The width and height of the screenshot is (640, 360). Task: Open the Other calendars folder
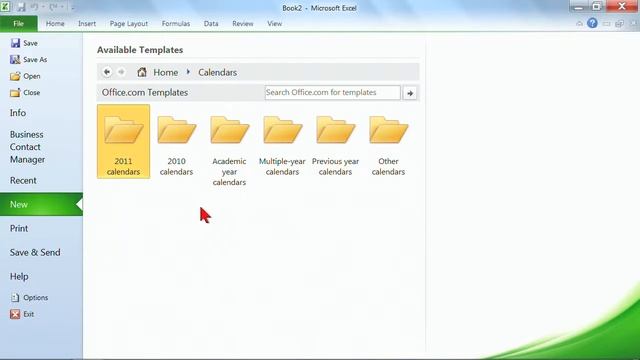coord(388,146)
